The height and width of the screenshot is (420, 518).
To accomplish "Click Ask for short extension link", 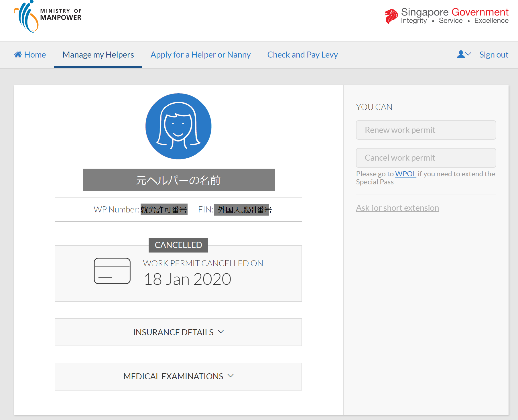I will (397, 208).
